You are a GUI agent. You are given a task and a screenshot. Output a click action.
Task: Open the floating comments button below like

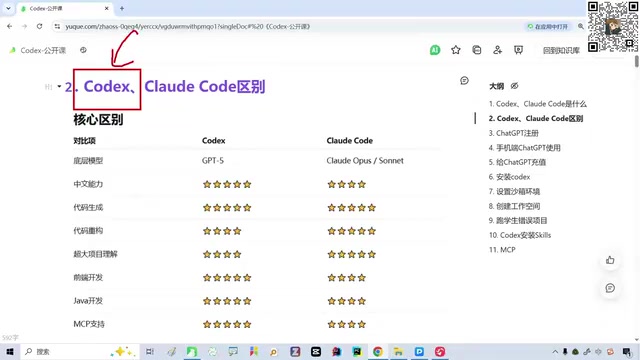coord(610,288)
